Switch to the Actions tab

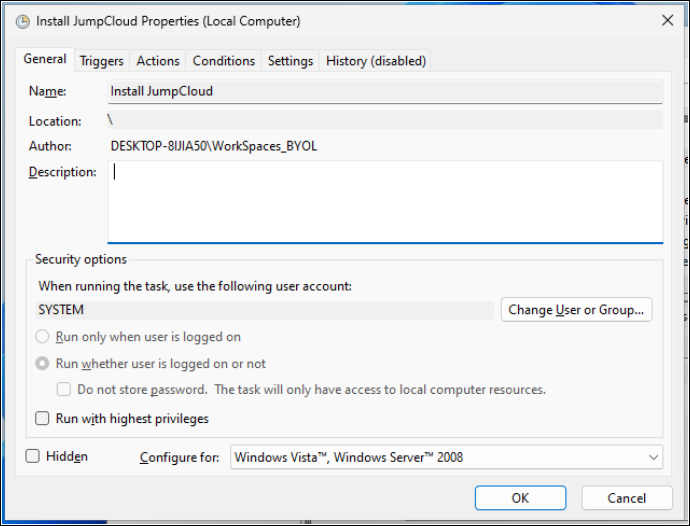coord(158,61)
